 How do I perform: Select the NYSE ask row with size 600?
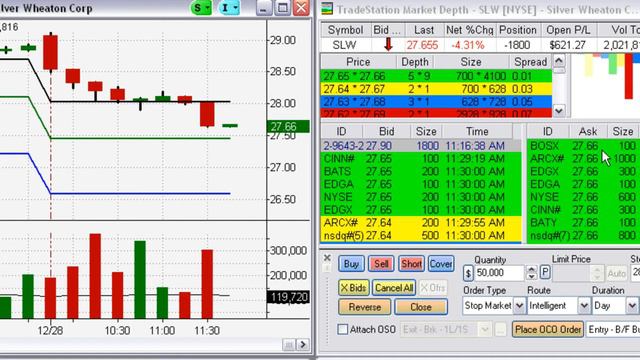[x=583, y=197]
